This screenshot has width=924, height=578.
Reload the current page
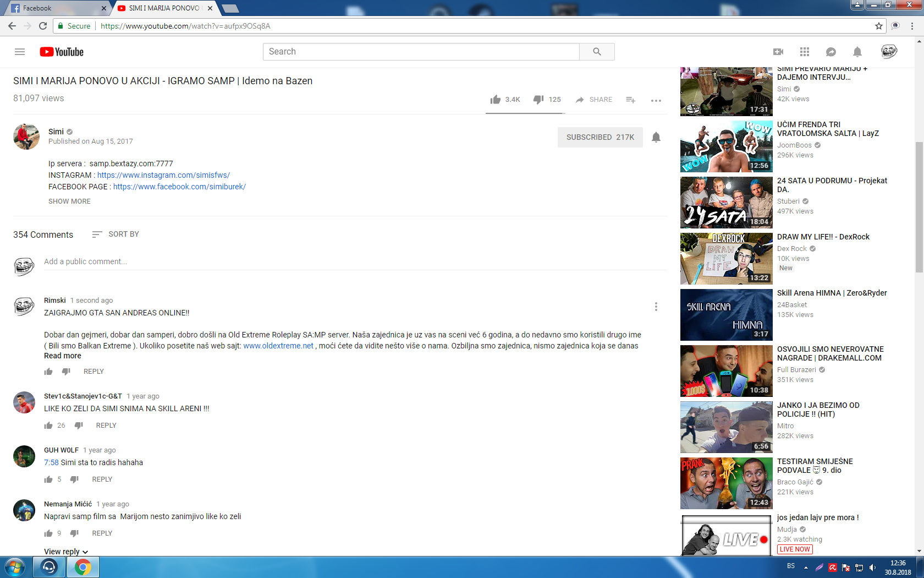43,26
